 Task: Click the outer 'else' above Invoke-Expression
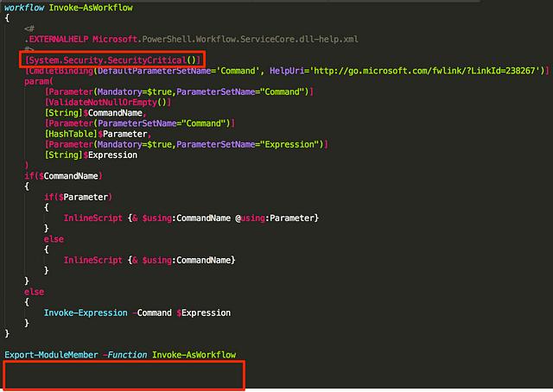(x=35, y=292)
